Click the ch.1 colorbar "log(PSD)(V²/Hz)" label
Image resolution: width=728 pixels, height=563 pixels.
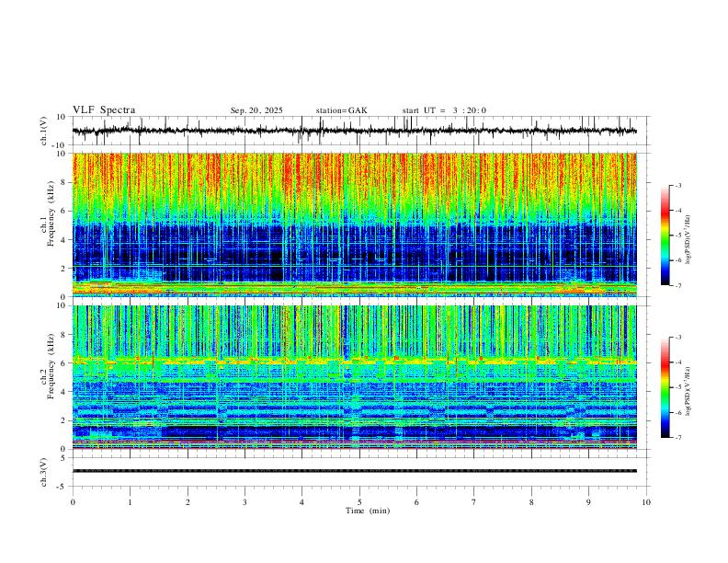688,240
